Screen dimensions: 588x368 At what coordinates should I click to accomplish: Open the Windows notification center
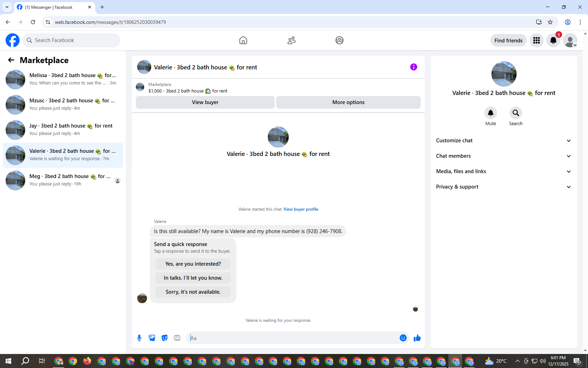click(x=578, y=361)
